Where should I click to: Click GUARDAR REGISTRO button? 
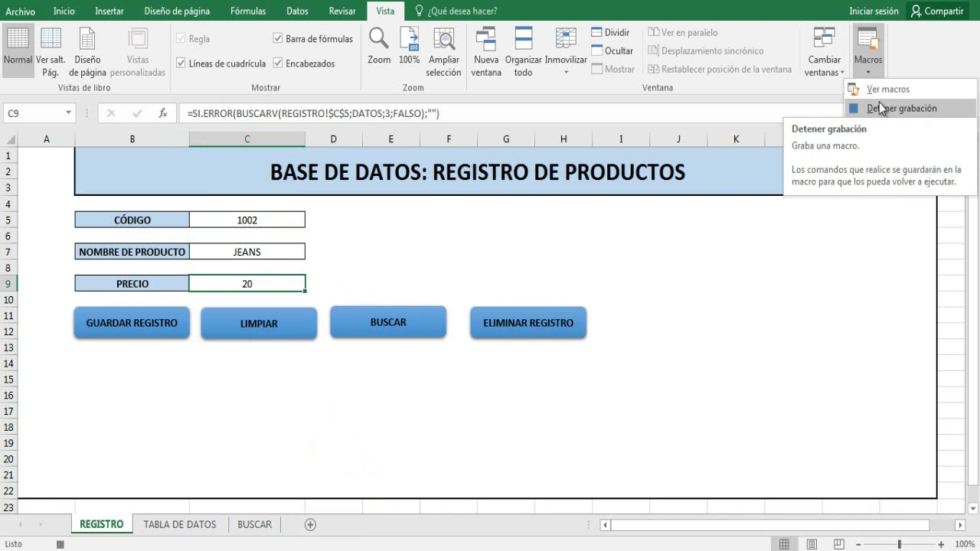point(132,323)
